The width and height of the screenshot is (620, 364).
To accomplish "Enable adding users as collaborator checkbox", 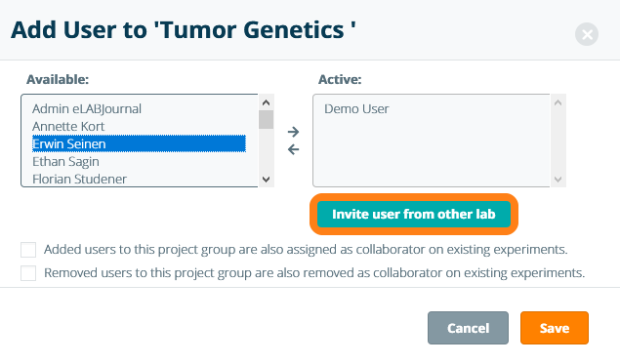I will (x=28, y=250).
